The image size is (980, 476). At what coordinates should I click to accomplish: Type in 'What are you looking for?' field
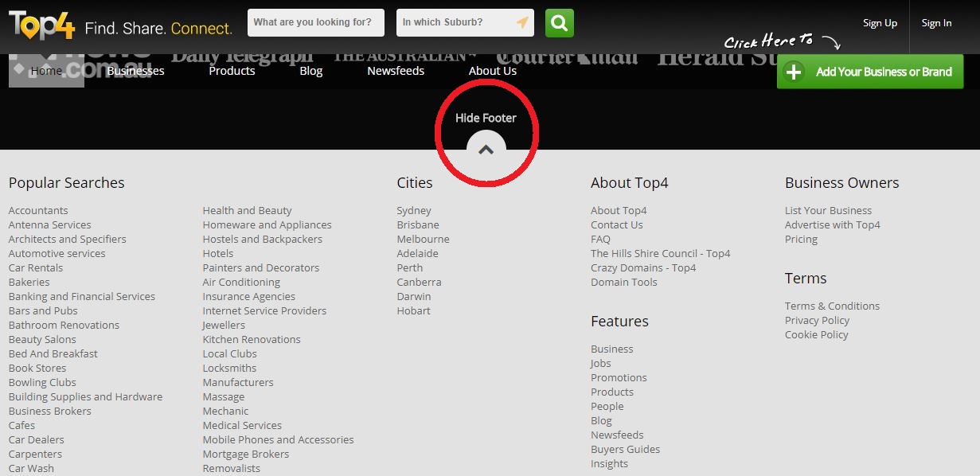tap(315, 23)
